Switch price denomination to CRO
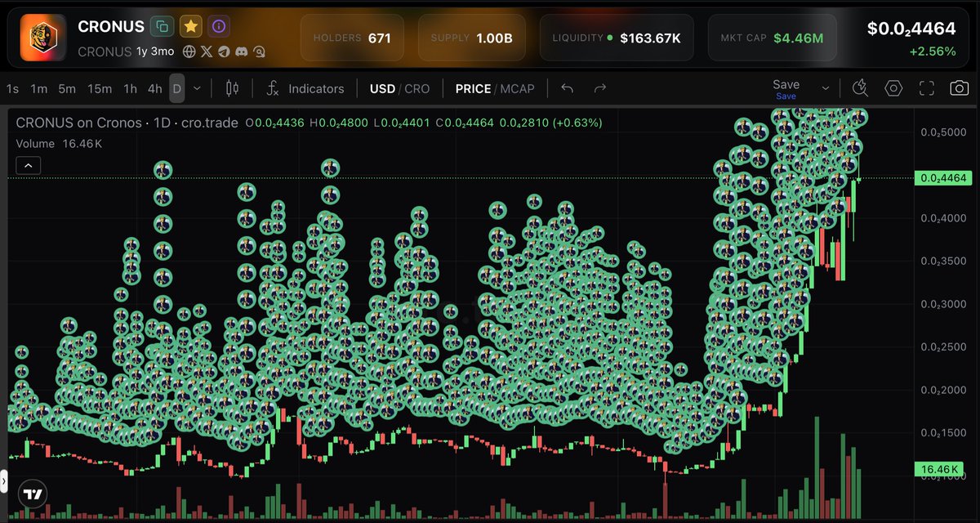The width and height of the screenshot is (980, 523). coord(416,88)
